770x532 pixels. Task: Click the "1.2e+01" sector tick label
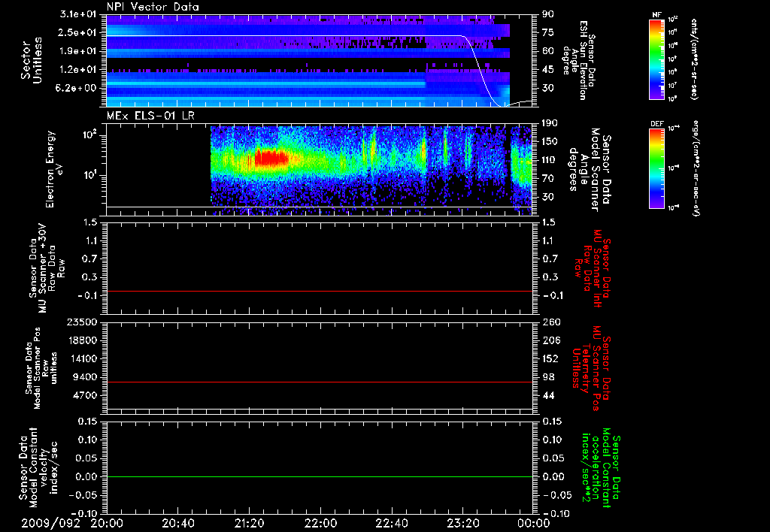(x=78, y=70)
